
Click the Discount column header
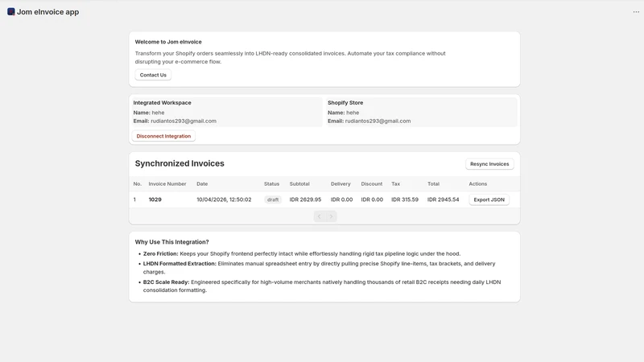(372, 184)
